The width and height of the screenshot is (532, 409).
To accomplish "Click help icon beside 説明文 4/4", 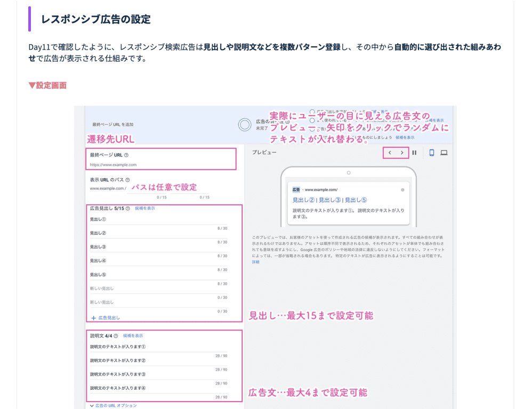I will point(116,336).
